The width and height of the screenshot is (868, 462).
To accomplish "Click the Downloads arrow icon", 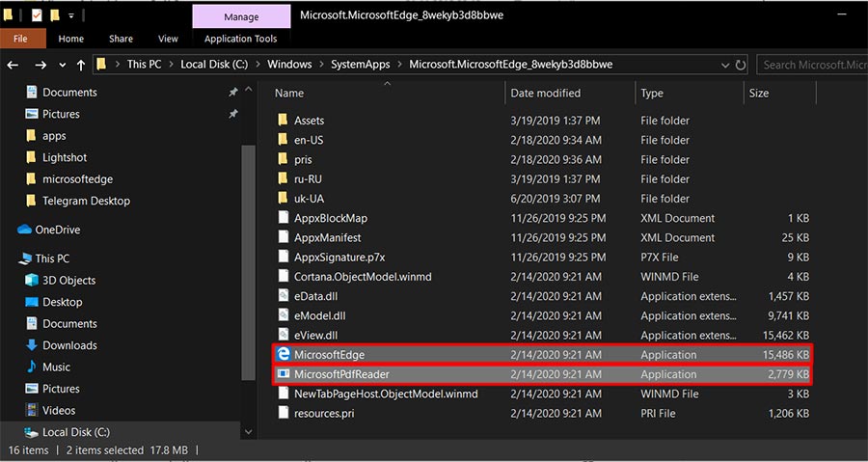I will [x=32, y=345].
